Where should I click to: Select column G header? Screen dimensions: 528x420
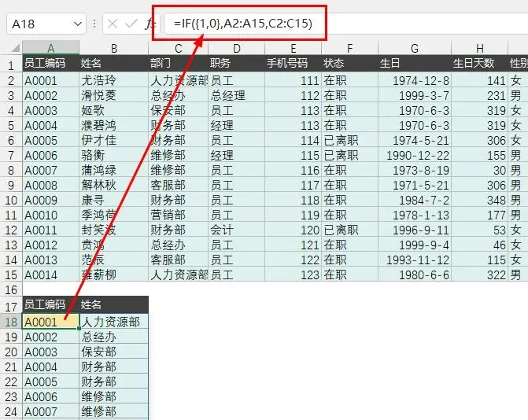(415, 48)
